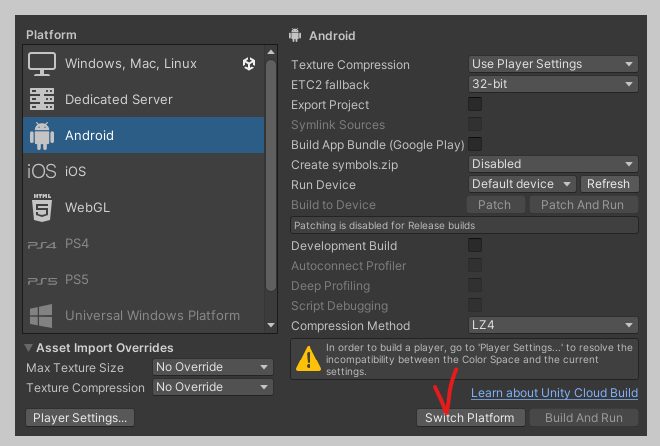The width and height of the screenshot is (660, 446).
Task: Click the Build And Run button
Action: pyautogui.click(x=584, y=418)
